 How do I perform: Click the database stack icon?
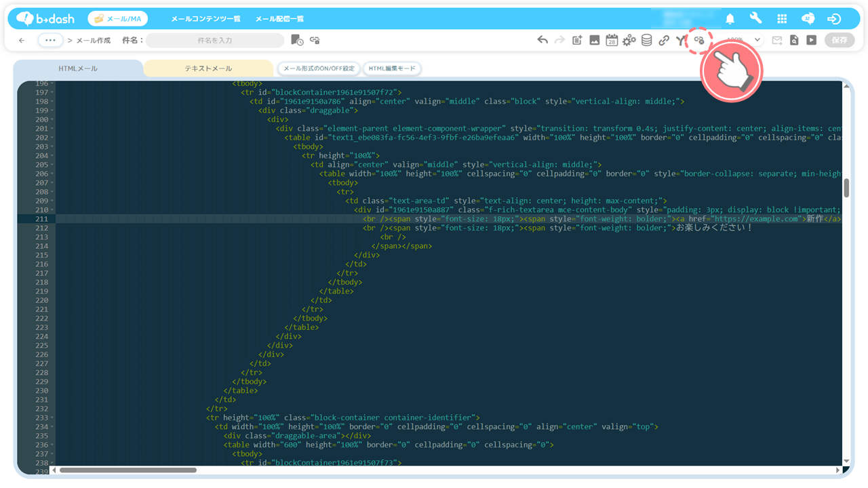647,40
